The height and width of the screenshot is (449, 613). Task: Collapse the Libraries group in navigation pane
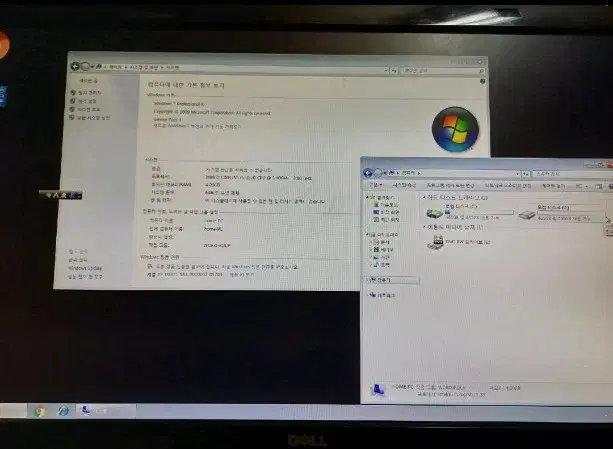[367, 234]
